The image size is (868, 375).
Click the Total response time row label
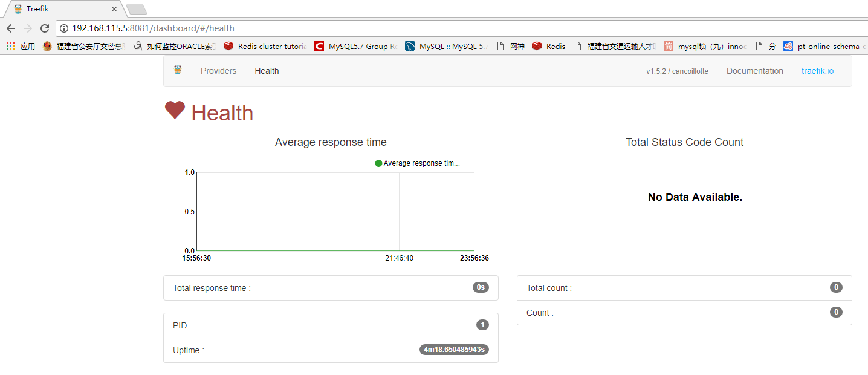tap(212, 288)
